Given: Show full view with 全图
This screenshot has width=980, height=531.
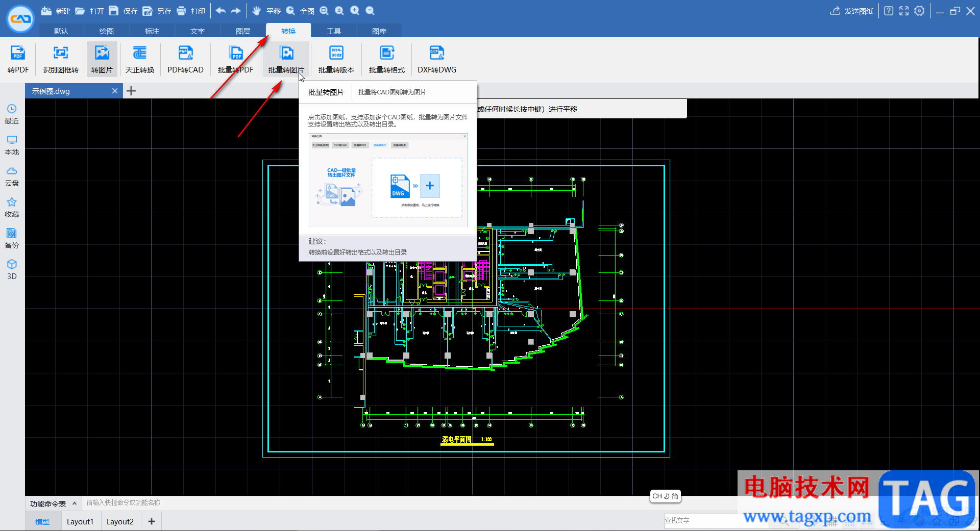Looking at the screenshot, I should [300, 11].
